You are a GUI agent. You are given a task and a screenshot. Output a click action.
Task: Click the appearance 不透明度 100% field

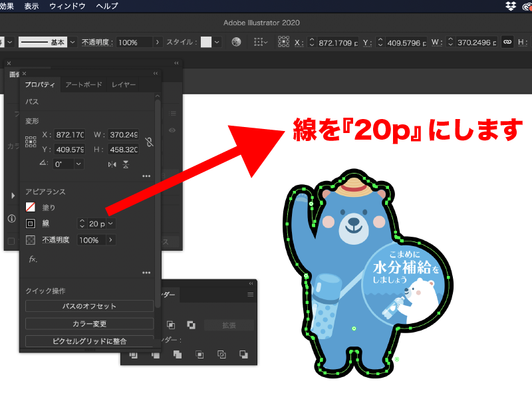click(x=91, y=240)
